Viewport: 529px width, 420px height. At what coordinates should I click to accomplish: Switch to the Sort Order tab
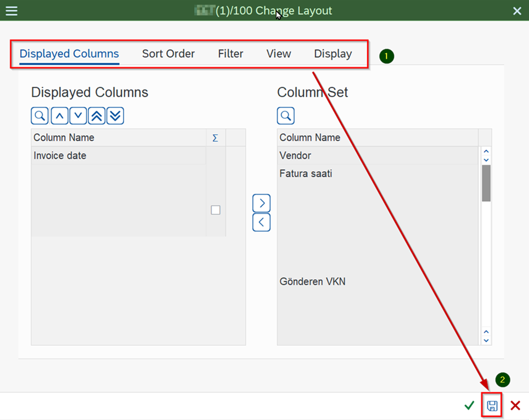[x=168, y=54]
